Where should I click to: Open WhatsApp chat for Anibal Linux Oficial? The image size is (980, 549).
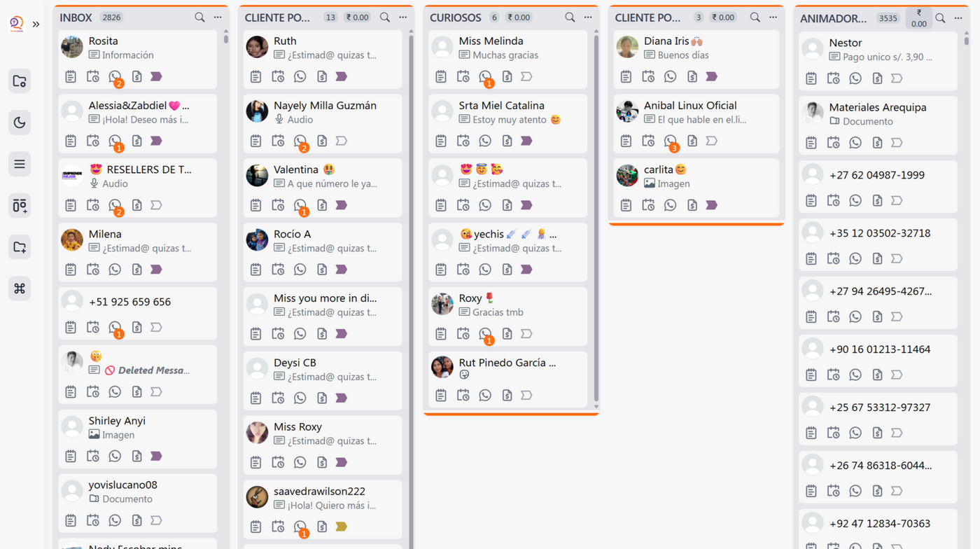coord(671,141)
